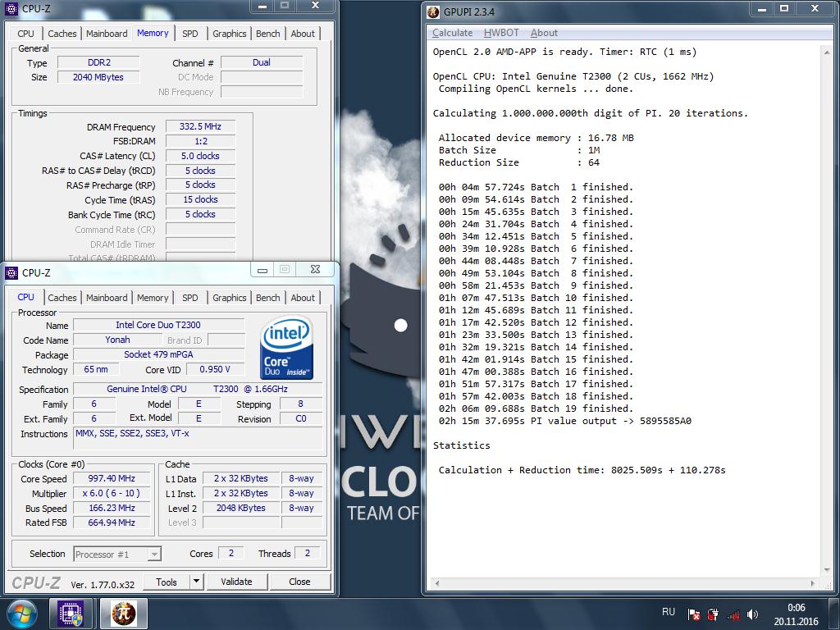Click processor Name field Intel Core Duo T2300
Viewport: 840px width, 630px height.
click(158, 325)
